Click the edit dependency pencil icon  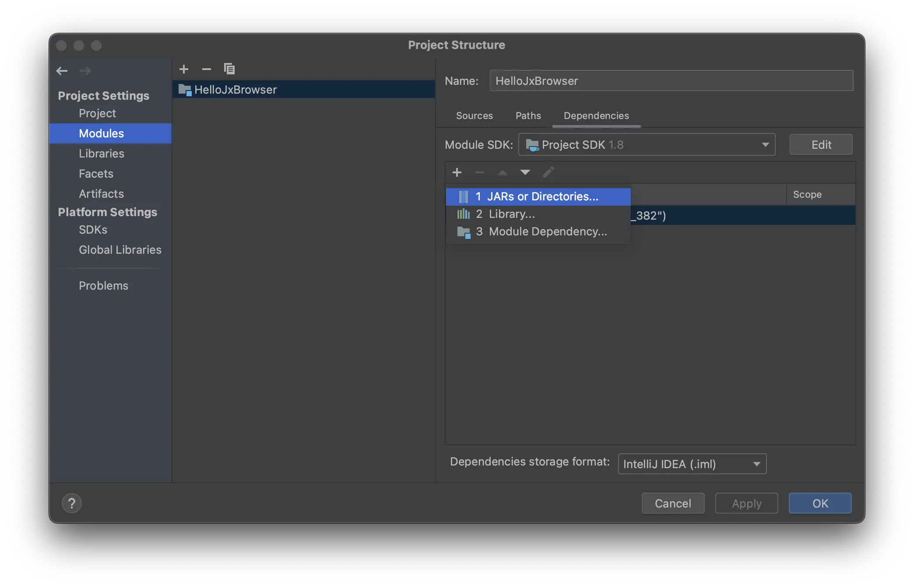[x=547, y=172]
